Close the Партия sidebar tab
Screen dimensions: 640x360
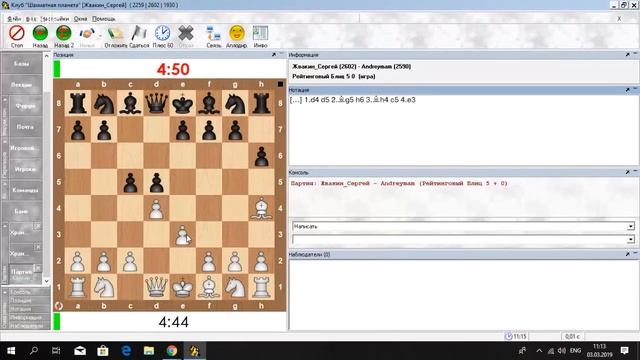click(x=37, y=268)
